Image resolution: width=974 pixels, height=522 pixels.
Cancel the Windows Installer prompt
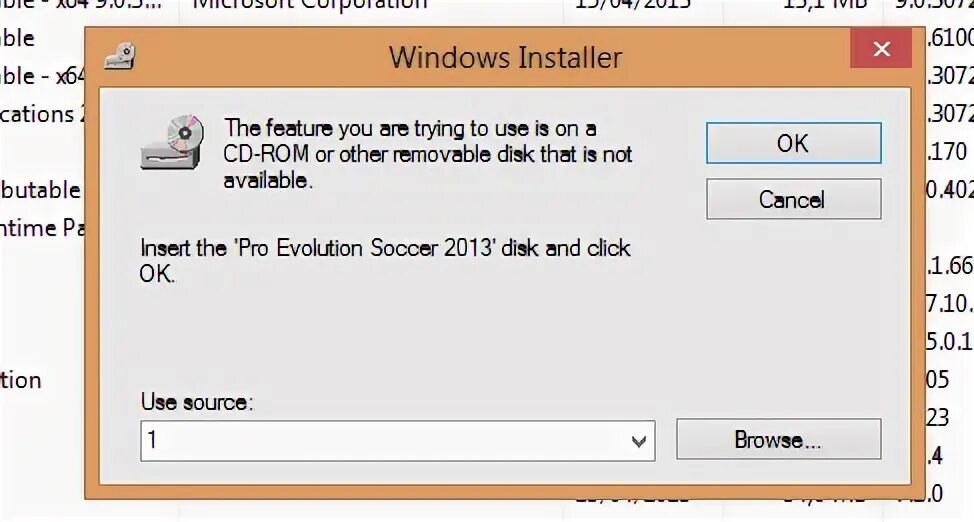pyautogui.click(x=793, y=199)
